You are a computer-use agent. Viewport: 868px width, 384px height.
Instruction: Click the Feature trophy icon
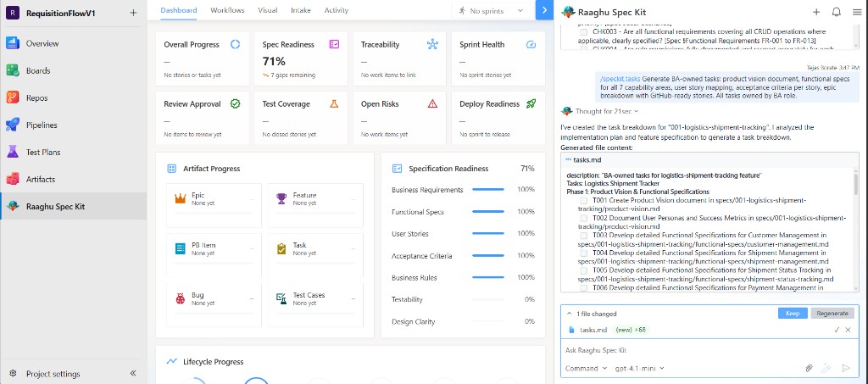pos(281,198)
